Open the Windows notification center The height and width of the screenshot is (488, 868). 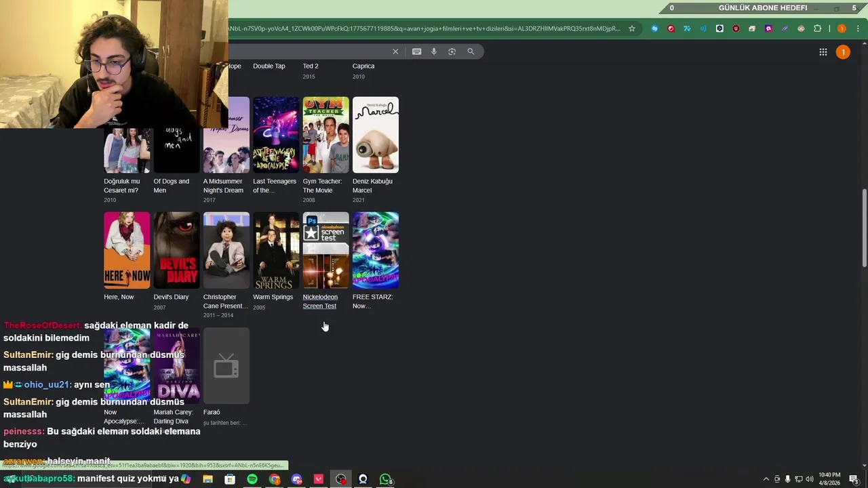pyautogui.click(x=854, y=479)
